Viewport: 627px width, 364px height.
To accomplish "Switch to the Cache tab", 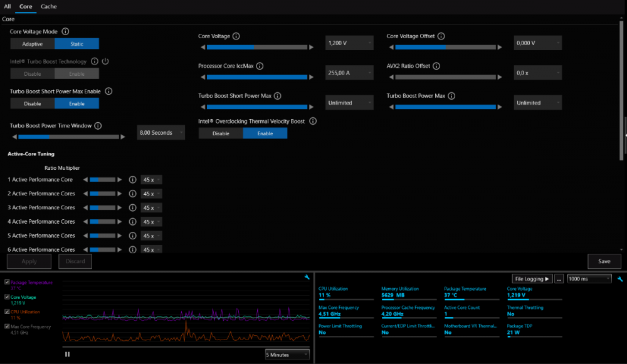I will point(49,6).
